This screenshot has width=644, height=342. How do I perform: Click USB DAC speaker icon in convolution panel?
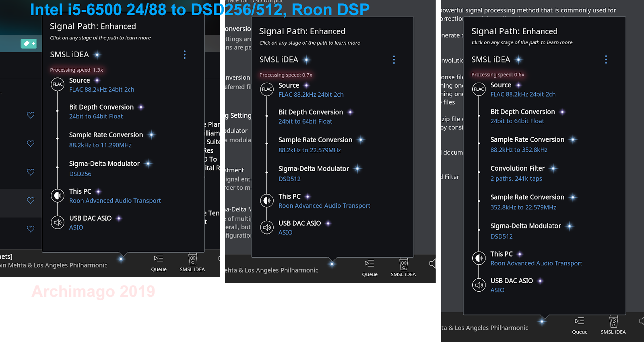(x=479, y=285)
